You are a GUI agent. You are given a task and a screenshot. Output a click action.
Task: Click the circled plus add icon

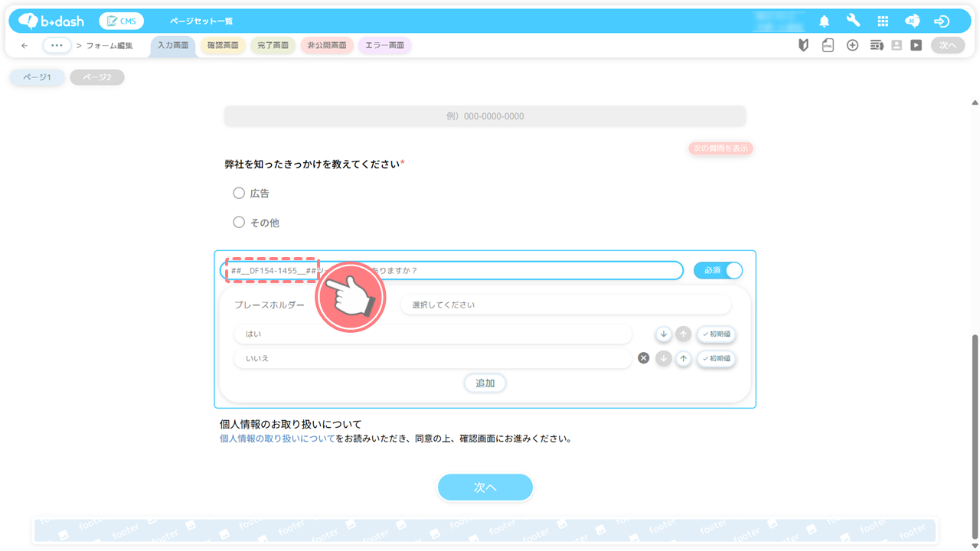852,46
